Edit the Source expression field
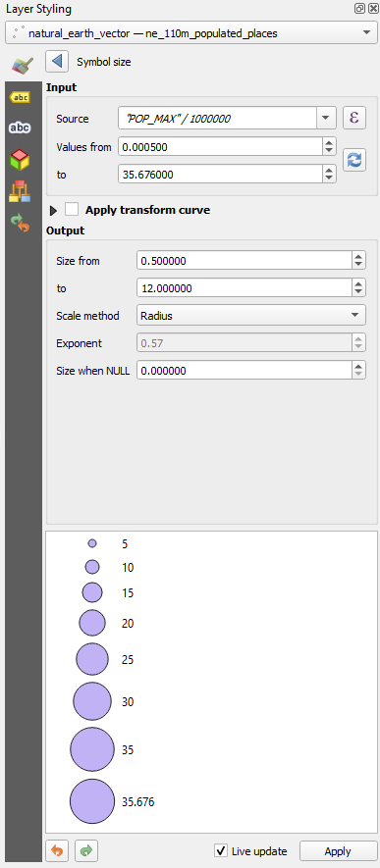The image size is (380, 868). click(x=217, y=118)
